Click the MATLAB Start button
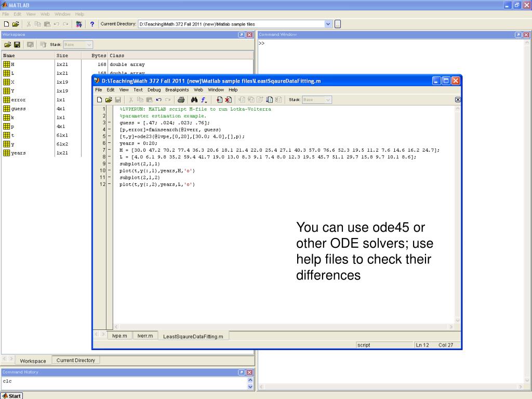This screenshot has width=532, height=399. pos(11,395)
